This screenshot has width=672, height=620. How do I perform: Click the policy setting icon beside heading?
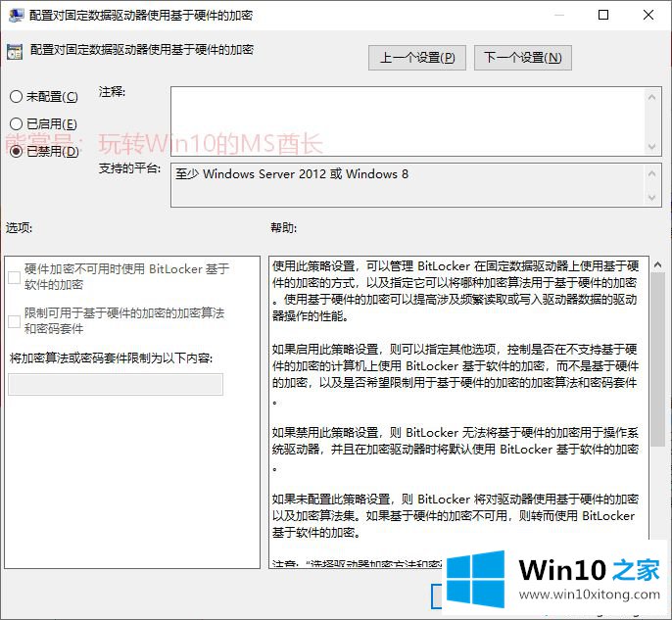click(x=15, y=52)
